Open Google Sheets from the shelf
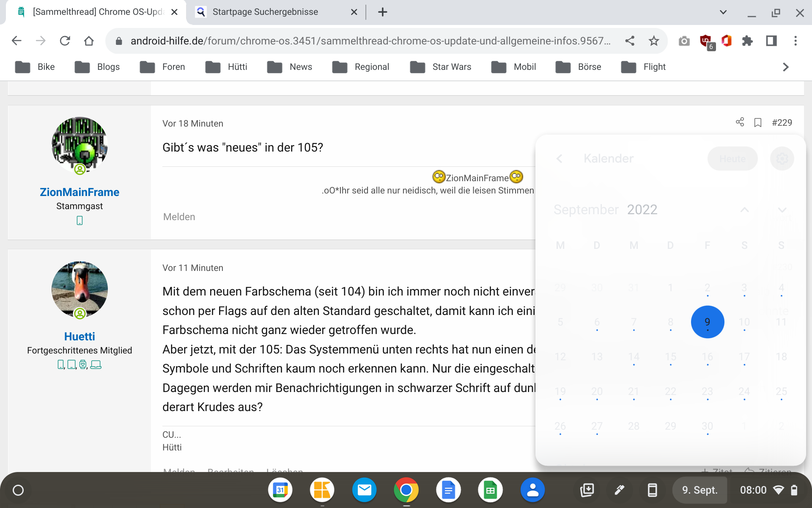 [490, 490]
